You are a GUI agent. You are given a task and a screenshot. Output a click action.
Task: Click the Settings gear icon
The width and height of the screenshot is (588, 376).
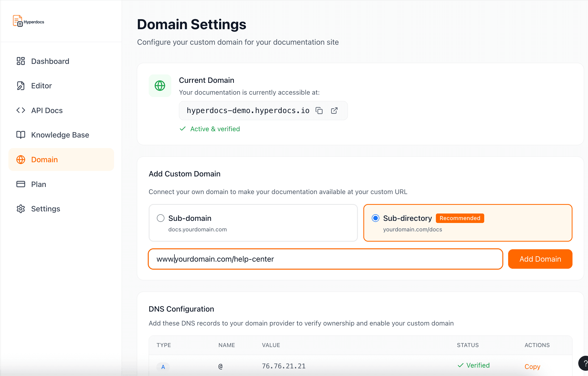click(x=21, y=209)
